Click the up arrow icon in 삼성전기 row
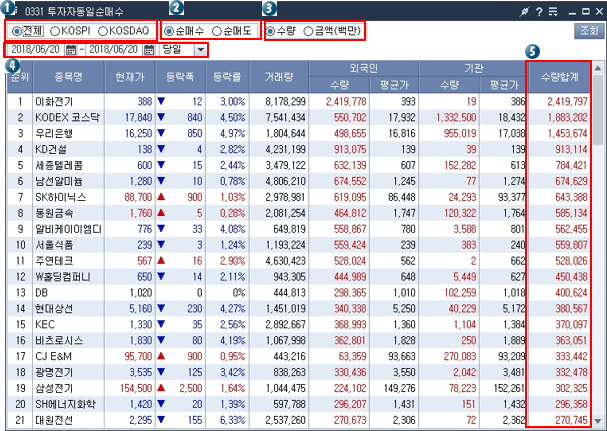This screenshot has width=607, height=431. pyautogui.click(x=161, y=388)
